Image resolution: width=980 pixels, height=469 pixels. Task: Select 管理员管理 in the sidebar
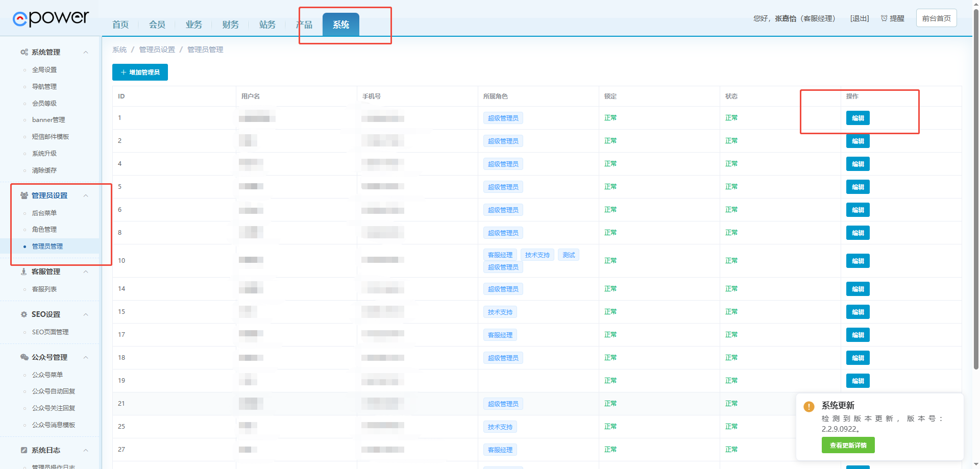point(47,246)
